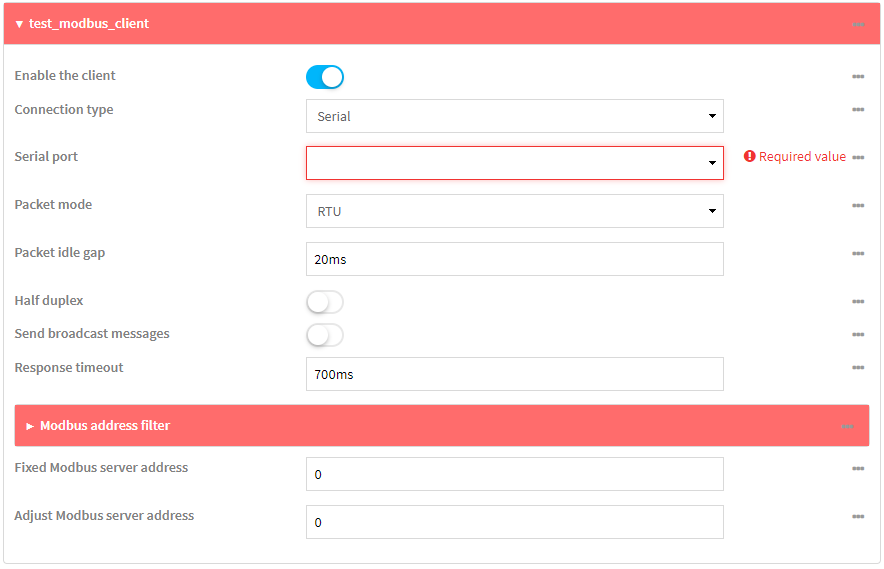The image size is (884, 569).
Task: Enable the Send broadcast messages toggle
Action: point(325,335)
